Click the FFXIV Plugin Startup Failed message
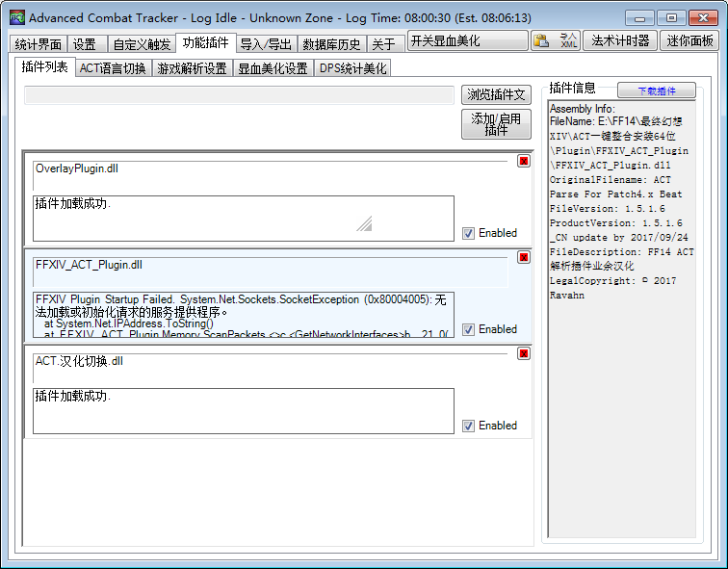This screenshot has height=569, width=728. coord(244,315)
